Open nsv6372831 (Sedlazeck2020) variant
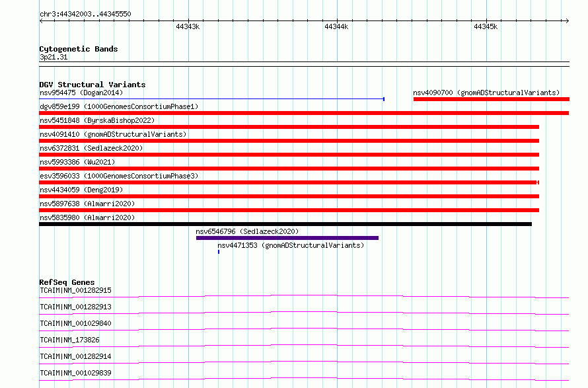Viewport: 588px width, 388px height. point(91,148)
